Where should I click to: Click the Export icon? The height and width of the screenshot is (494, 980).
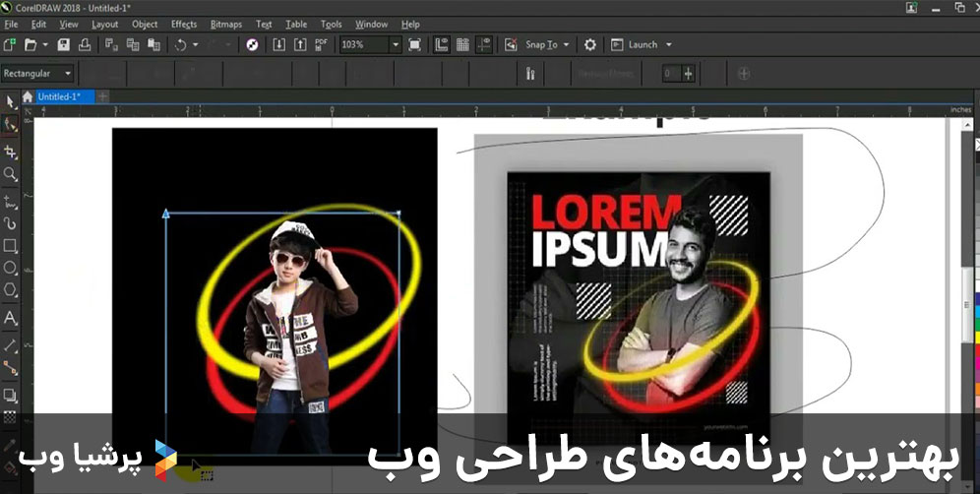(301, 44)
